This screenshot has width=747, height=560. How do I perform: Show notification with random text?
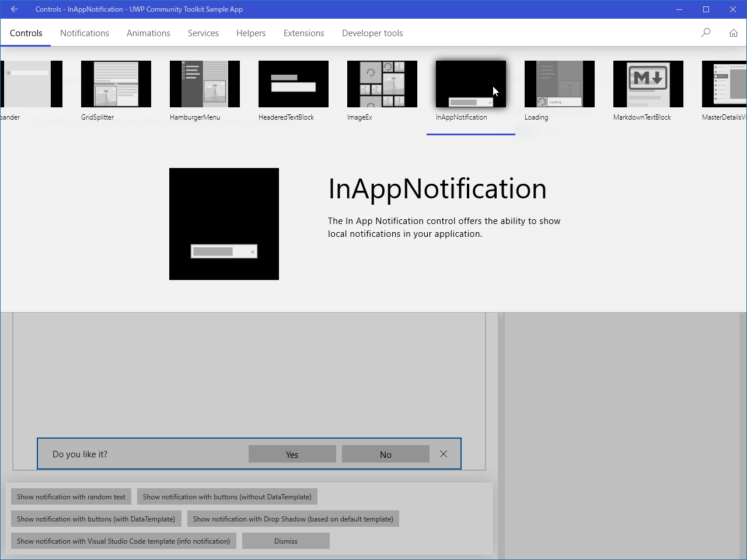click(71, 496)
